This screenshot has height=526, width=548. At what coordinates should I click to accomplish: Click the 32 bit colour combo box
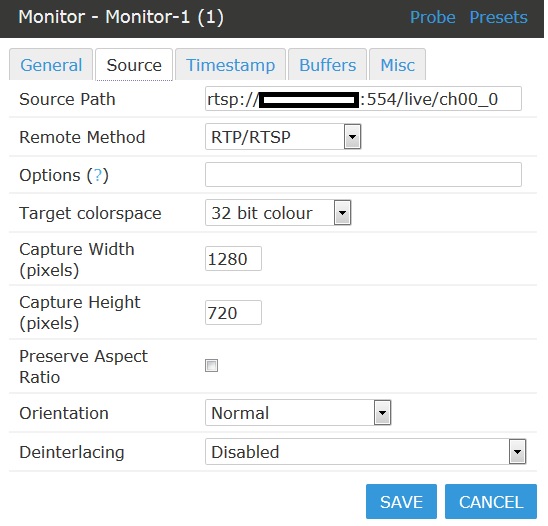click(x=278, y=213)
